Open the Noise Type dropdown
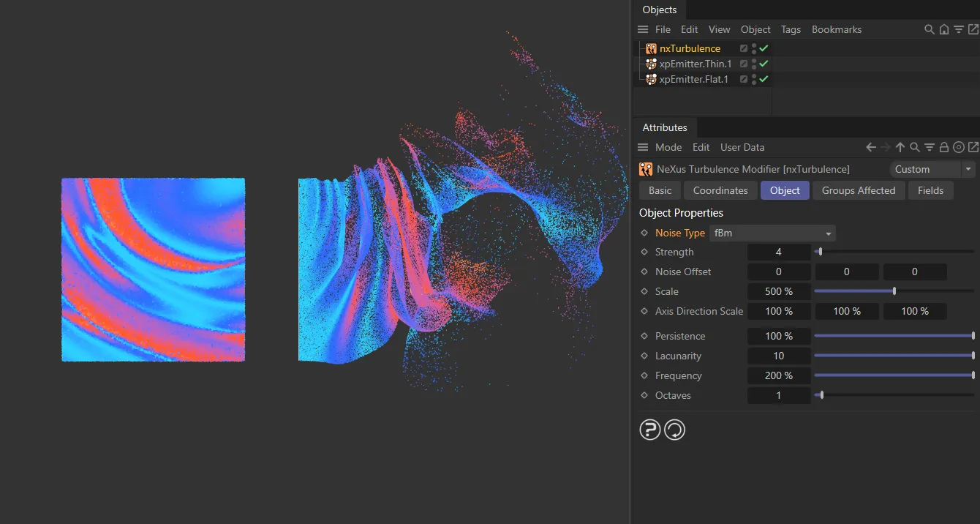Screen dimensions: 980x524 (x=772, y=233)
